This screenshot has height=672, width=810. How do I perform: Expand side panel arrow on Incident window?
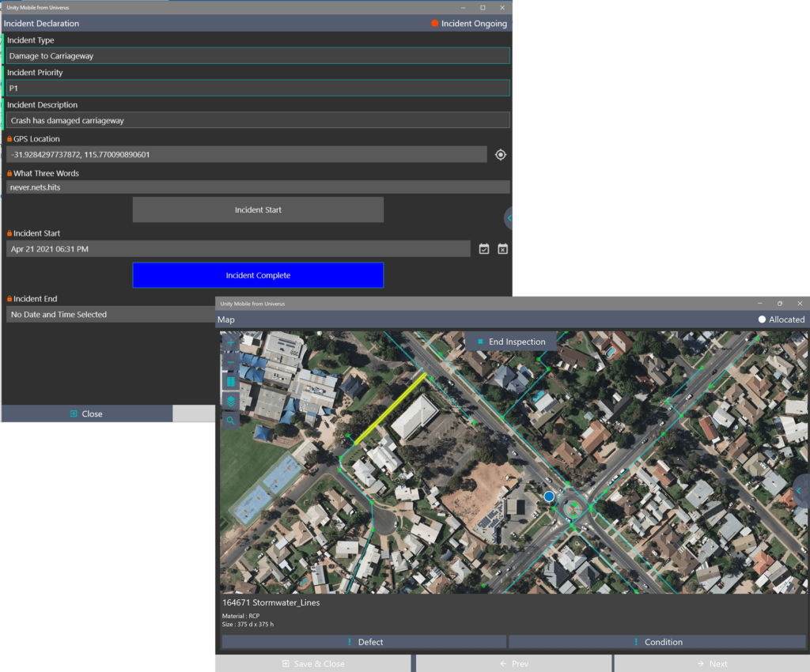(x=509, y=217)
